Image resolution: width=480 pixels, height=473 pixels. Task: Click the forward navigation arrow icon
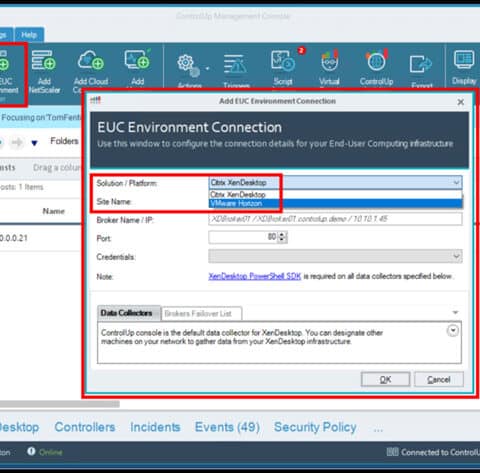pos(17,143)
